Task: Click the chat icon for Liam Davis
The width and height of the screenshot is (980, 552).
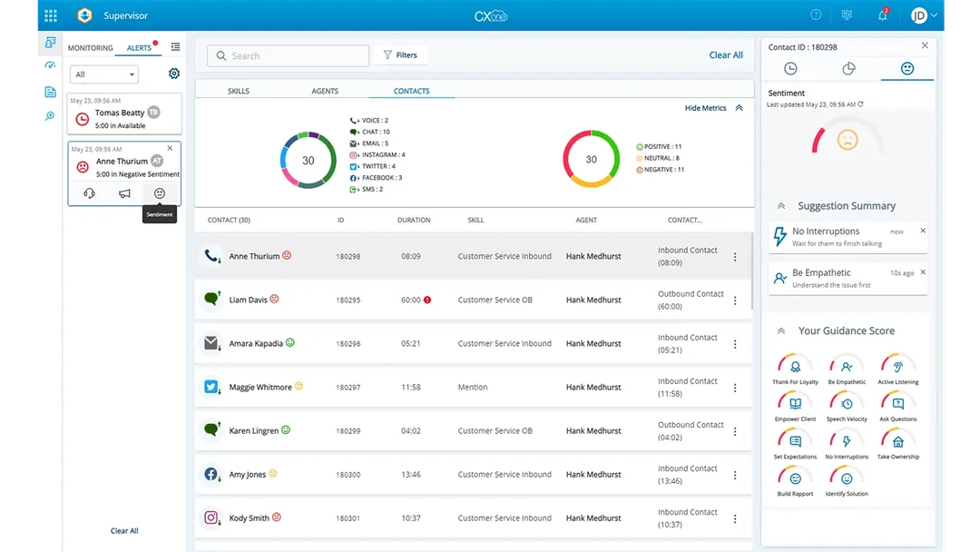Action: [x=211, y=298]
